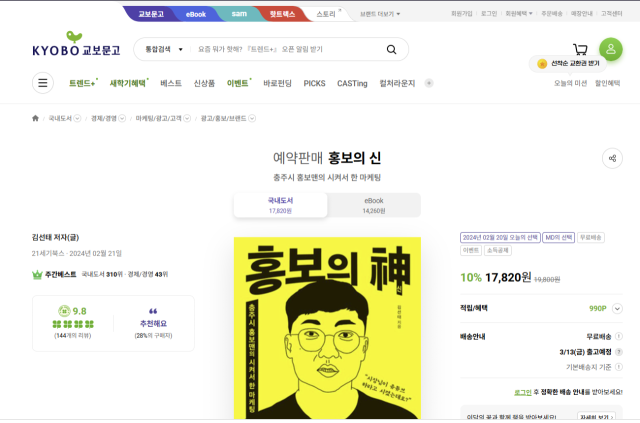Click the green user profile icon

coord(611,49)
